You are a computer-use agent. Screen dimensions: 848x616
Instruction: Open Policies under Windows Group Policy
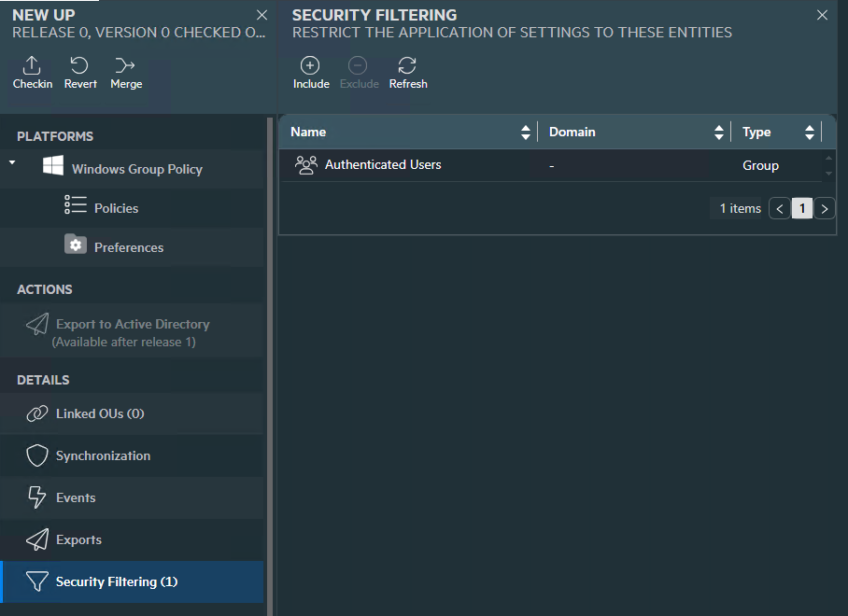click(x=116, y=208)
